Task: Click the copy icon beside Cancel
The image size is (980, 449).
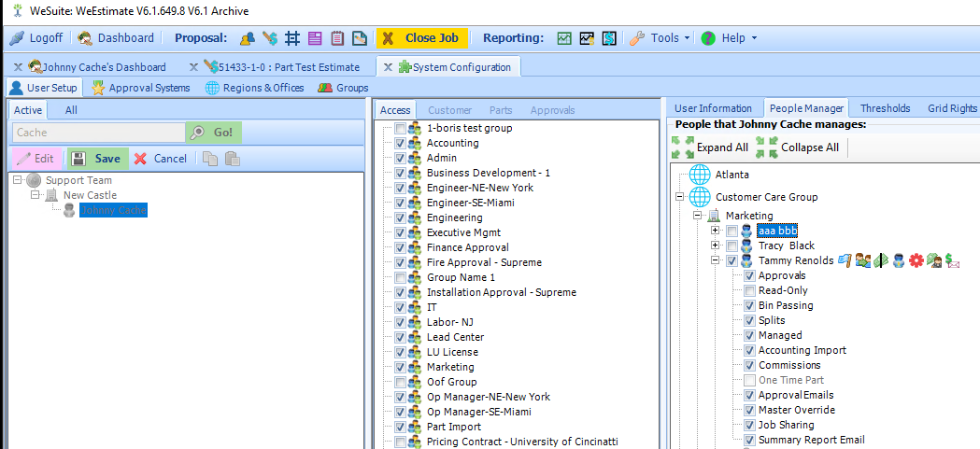Action: pyautogui.click(x=210, y=159)
